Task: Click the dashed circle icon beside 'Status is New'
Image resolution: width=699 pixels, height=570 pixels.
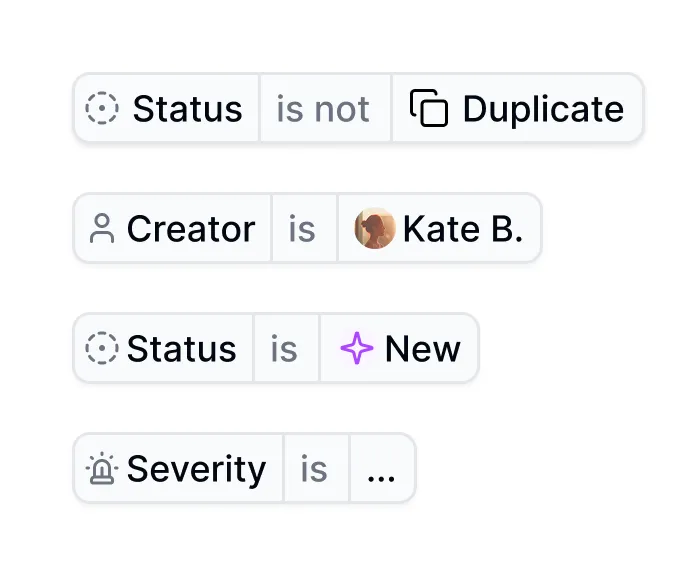Action: pos(102,348)
